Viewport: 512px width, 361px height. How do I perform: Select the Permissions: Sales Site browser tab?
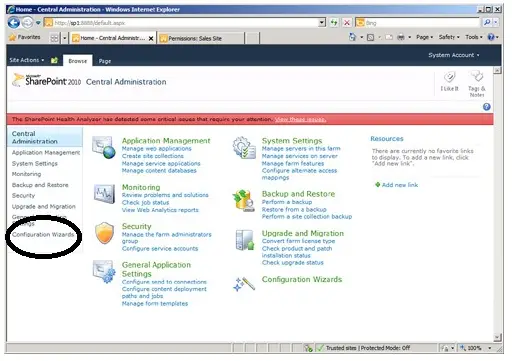click(201, 38)
